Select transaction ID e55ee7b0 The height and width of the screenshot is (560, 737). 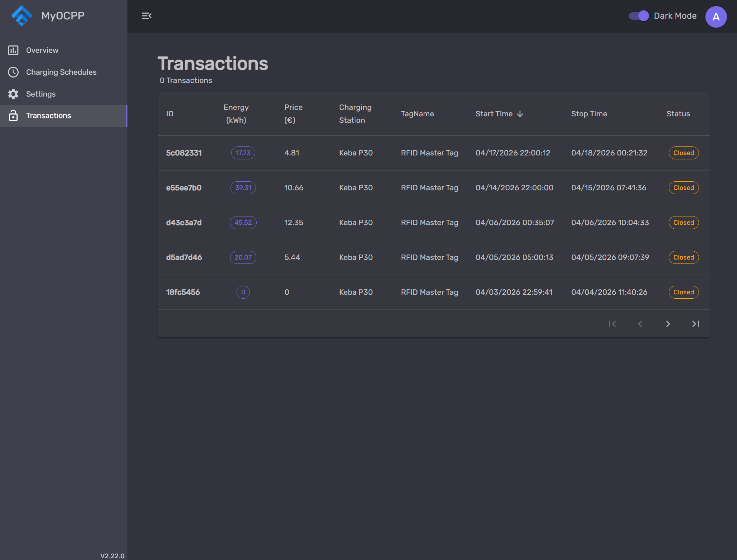(183, 188)
